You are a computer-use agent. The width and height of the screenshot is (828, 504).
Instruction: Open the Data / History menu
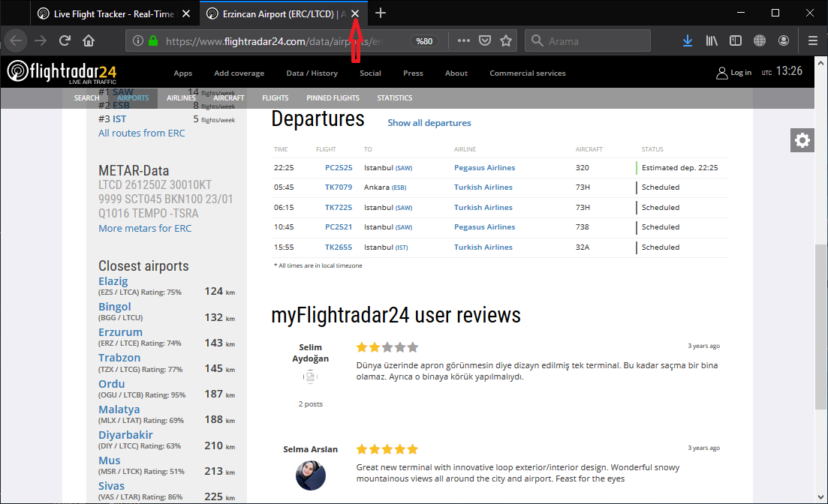coord(312,73)
